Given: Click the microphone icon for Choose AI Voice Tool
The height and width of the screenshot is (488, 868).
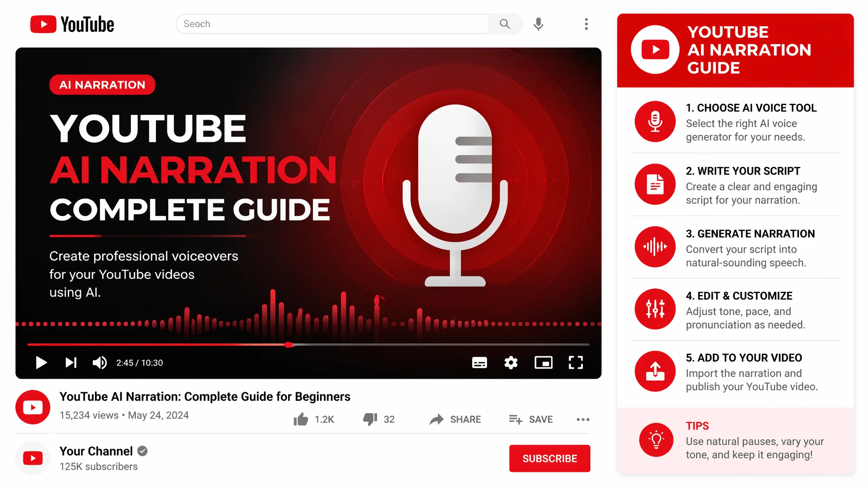Looking at the screenshot, I should pyautogui.click(x=655, y=122).
